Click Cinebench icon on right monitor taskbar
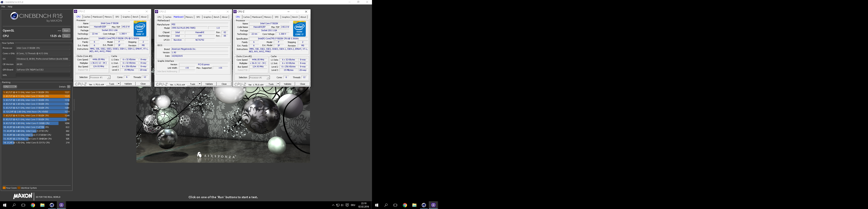Image resolution: width=868 pixels, height=209 pixels. (x=424, y=205)
